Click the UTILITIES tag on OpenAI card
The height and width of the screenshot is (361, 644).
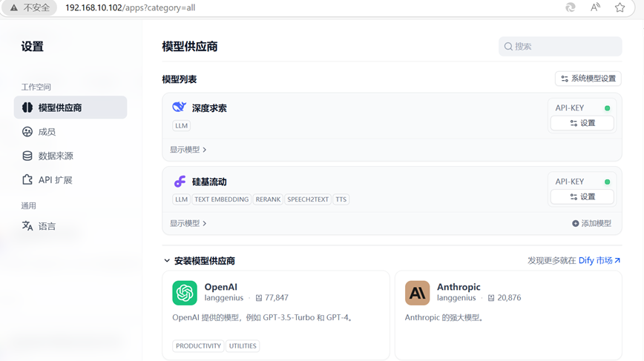pos(243,346)
